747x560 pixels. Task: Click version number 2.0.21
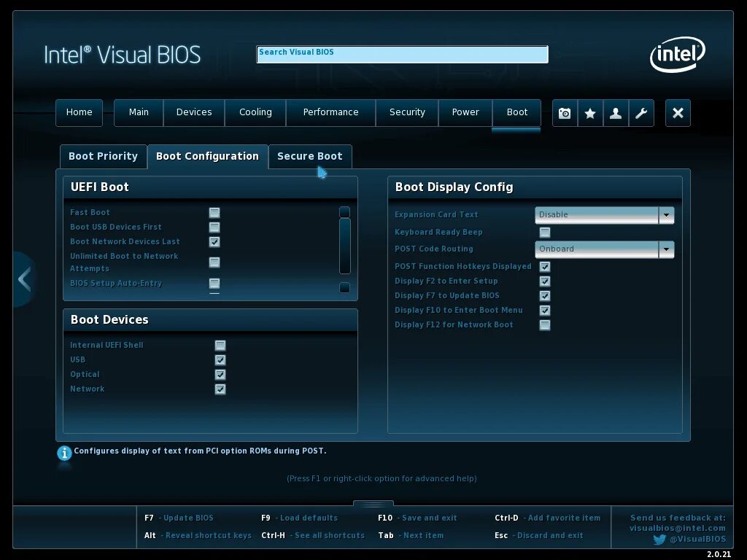[719, 554]
